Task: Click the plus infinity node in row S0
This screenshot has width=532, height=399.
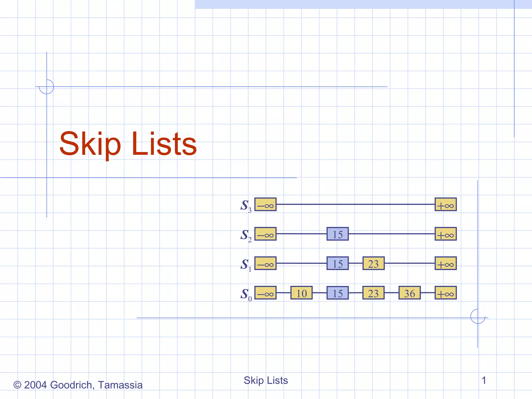Action: pyautogui.click(x=445, y=293)
